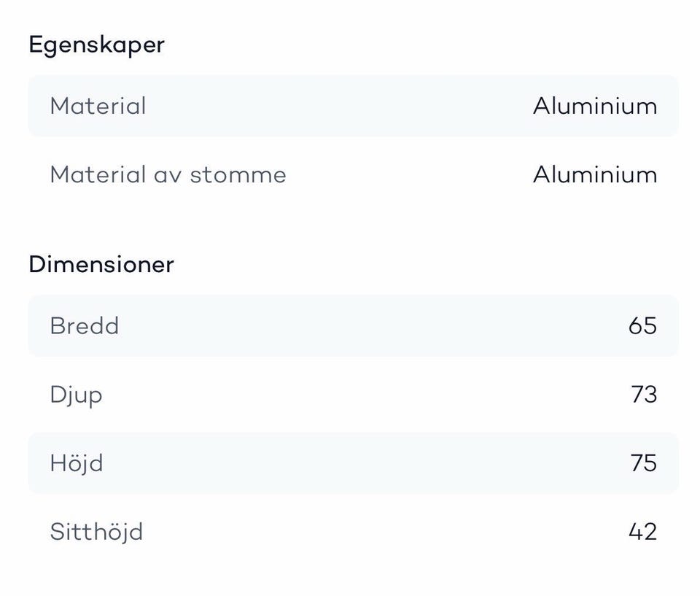Select the Djup dimension label
This screenshot has width=700, height=596.
[x=76, y=395]
